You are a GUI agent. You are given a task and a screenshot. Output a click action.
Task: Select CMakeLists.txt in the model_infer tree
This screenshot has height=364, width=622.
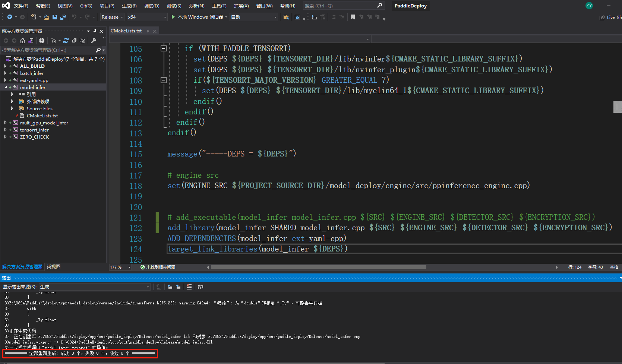(x=42, y=116)
